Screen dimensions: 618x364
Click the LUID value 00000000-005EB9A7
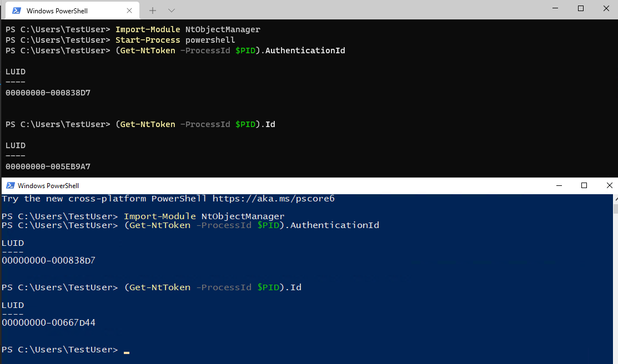coord(48,166)
